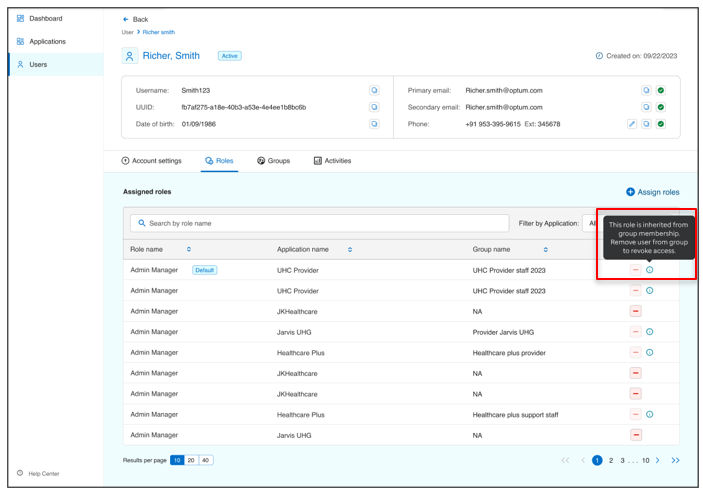Click the green verified check for Phone

click(x=660, y=124)
